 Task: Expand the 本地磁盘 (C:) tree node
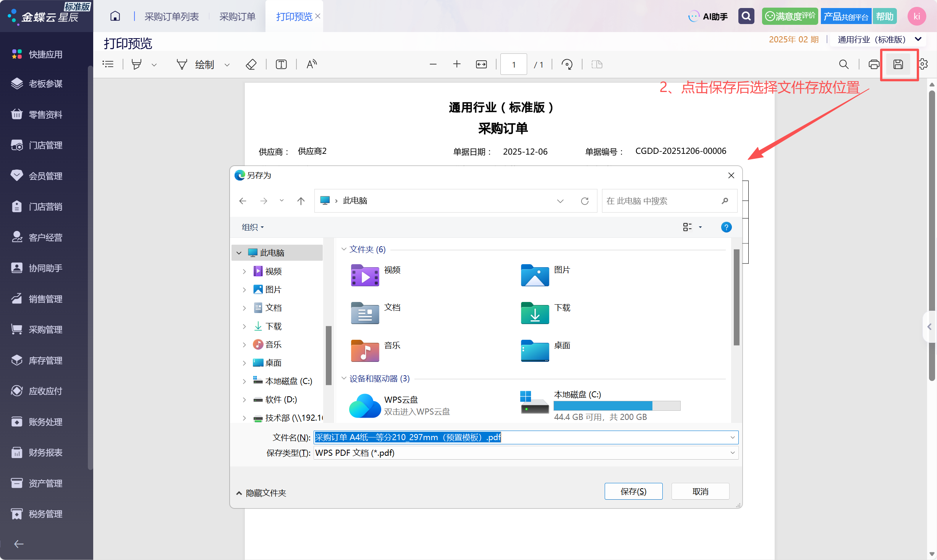coord(244,381)
